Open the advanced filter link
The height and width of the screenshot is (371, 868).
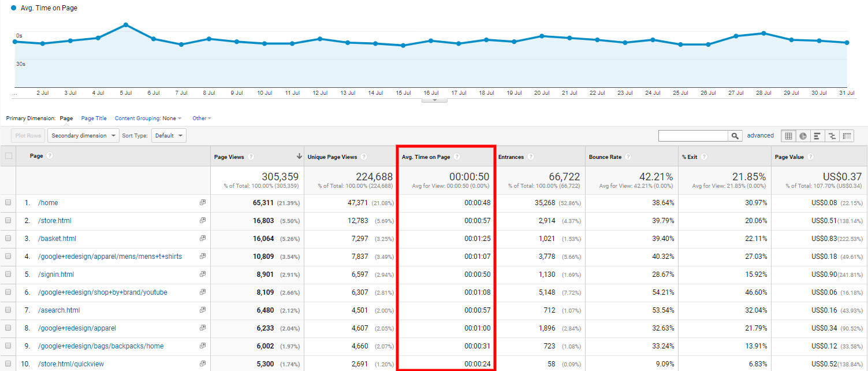[x=761, y=135]
